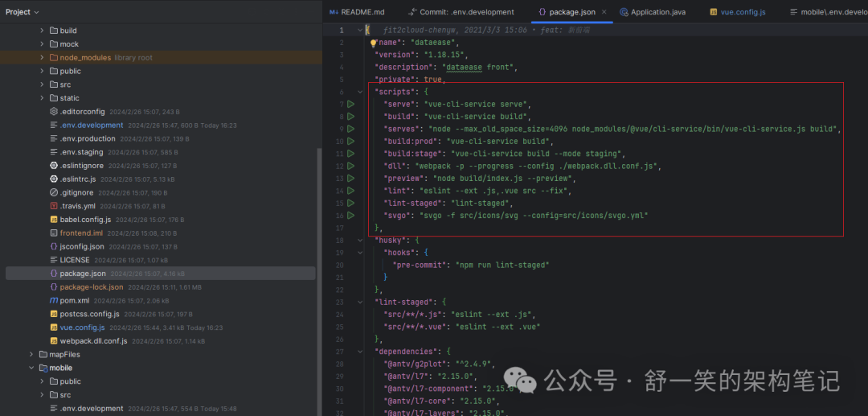This screenshot has width=868, height=416.
Task: Switch to the mobile\.env.development tab
Action: click(x=829, y=11)
